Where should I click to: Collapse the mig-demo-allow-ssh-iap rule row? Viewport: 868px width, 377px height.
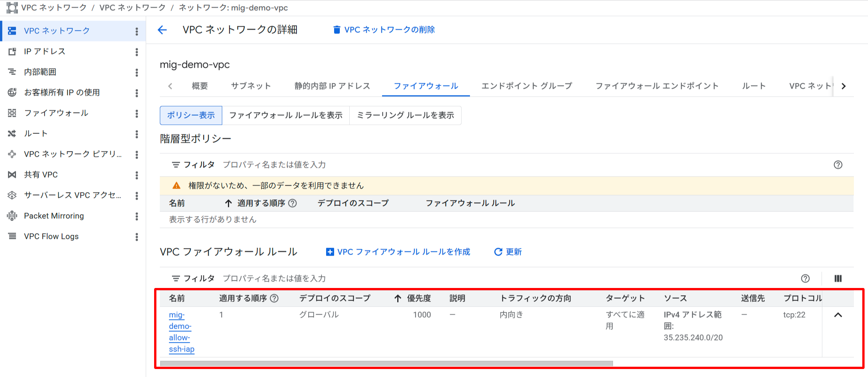coord(838,315)
